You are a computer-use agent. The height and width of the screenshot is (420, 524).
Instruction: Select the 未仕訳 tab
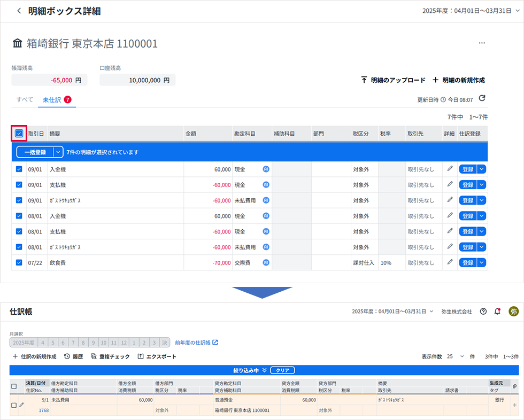click(x=52, y=100)
